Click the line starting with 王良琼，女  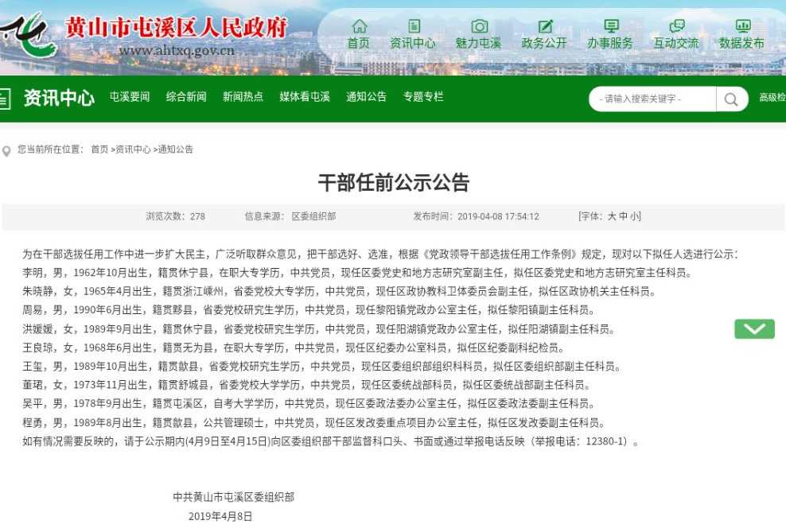point(294,348)
